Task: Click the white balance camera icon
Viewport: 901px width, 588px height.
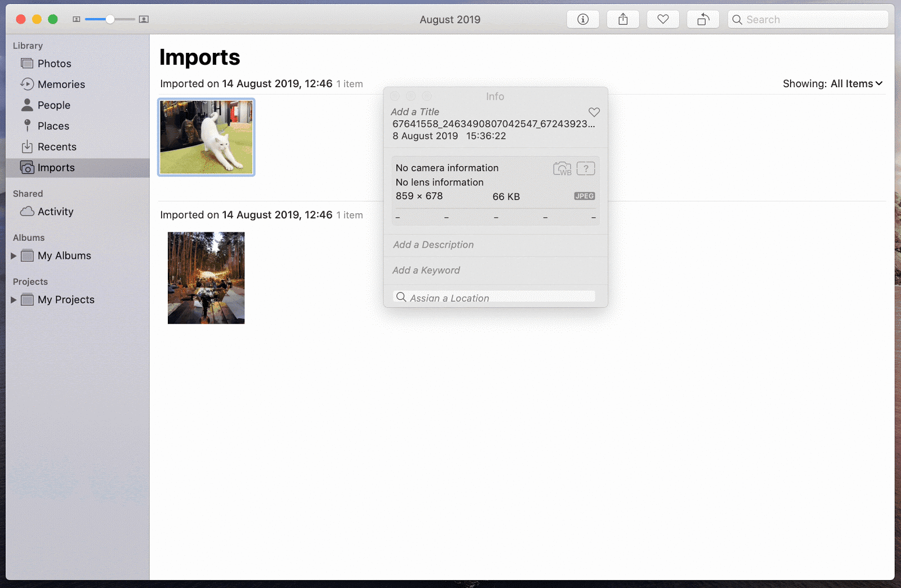Action: [562, 168]
